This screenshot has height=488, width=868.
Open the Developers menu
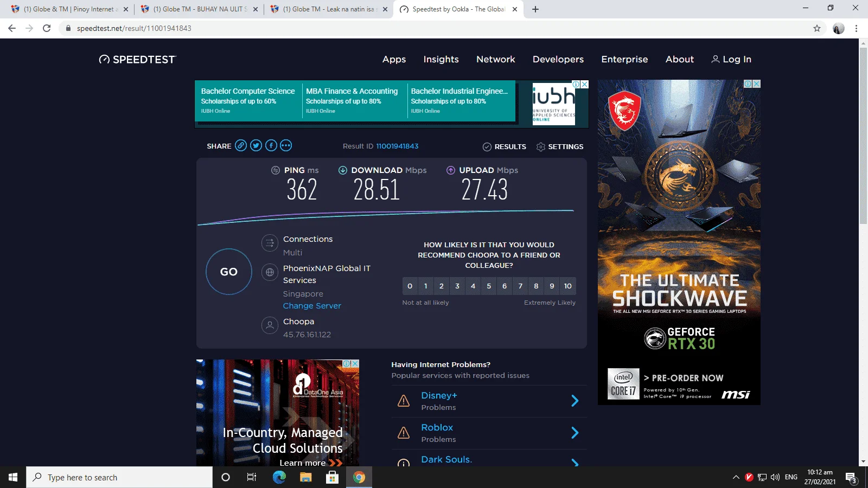coord(558,59)
